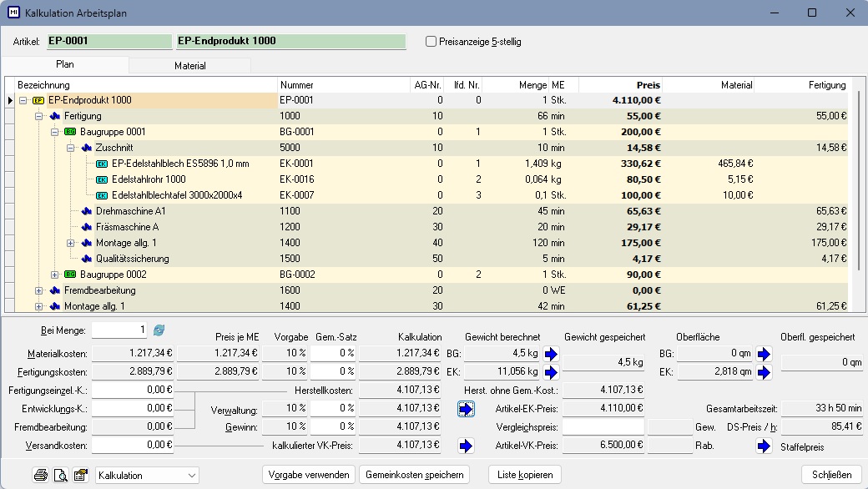Click the refresh icon next to Bei Menge
Image resolution: width=868 pixels, height=489 pixels.
(159, 330)
